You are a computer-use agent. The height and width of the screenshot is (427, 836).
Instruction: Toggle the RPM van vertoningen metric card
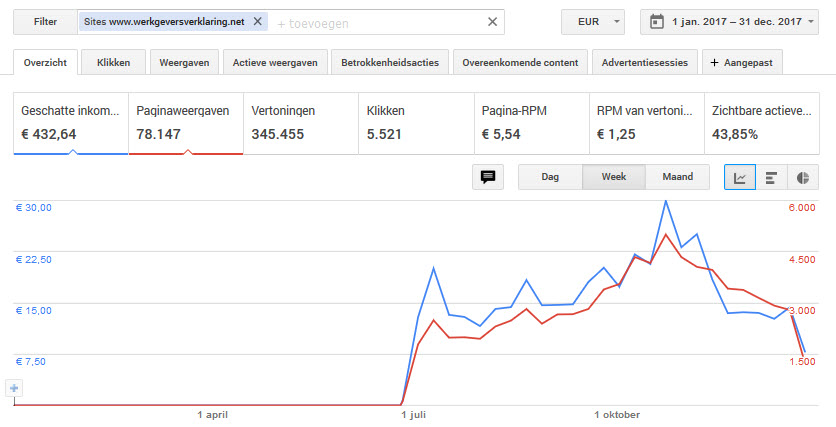(x=647, y=124)
